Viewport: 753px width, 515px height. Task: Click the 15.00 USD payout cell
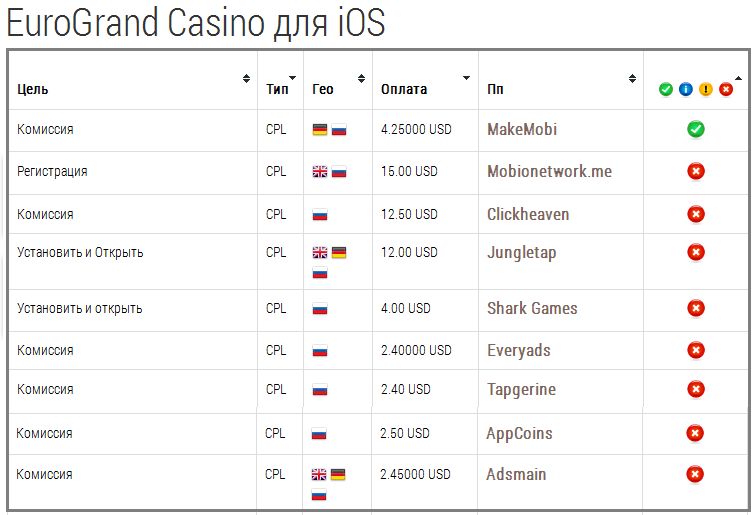coord(409,172)
